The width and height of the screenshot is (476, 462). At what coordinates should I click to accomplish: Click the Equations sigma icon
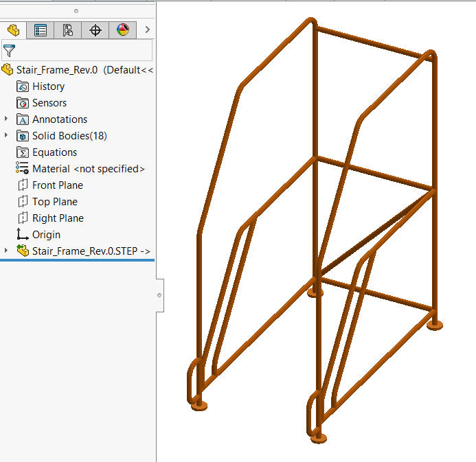23,152
